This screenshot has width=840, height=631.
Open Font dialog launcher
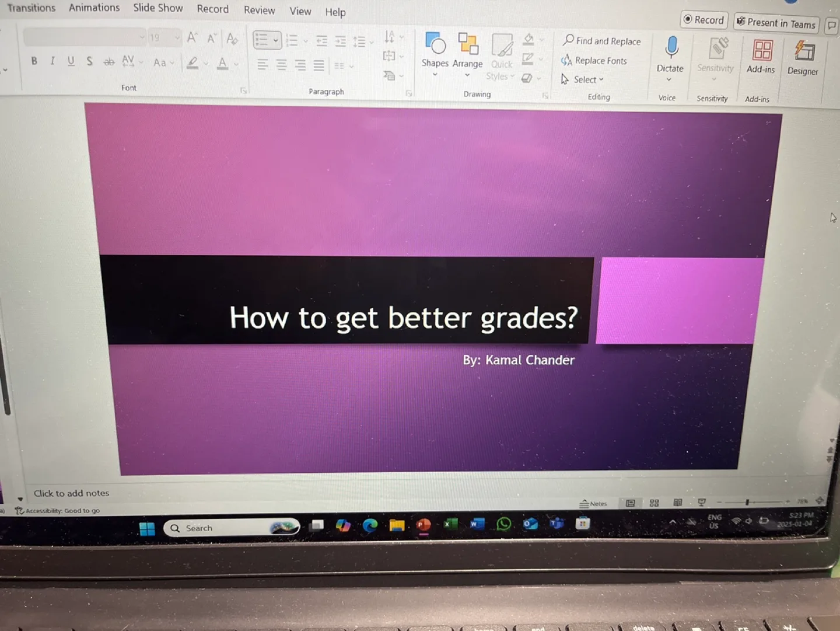click(244, 90)
